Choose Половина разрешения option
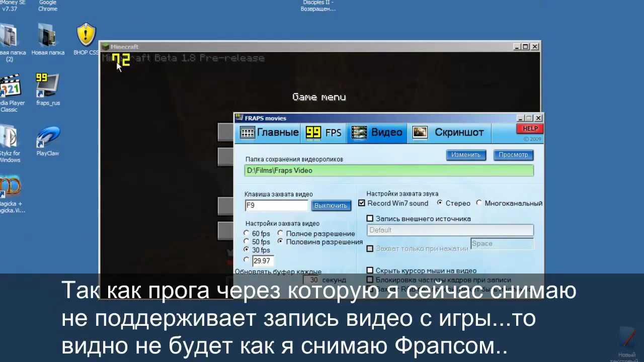 point(281,241)
